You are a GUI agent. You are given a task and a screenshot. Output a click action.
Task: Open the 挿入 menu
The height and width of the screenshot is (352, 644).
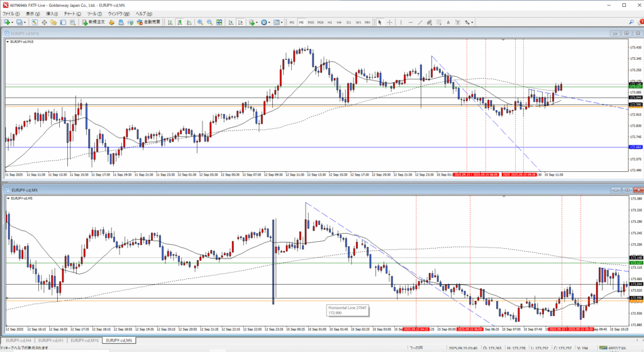click(x=52, y=14)
